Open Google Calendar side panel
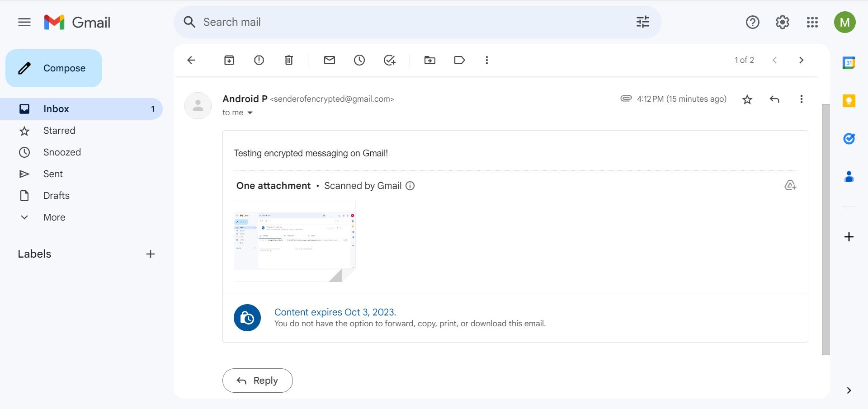 click(x=849, y=63)
